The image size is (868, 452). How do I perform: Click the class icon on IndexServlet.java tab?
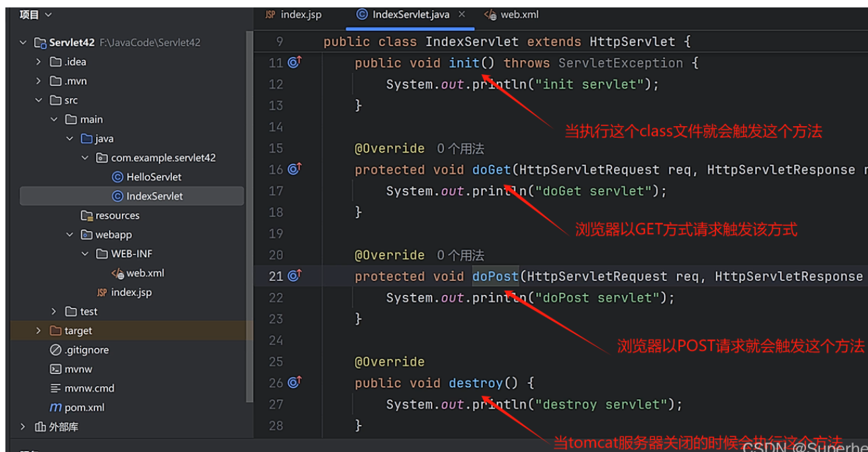click(x=362, y=15)
